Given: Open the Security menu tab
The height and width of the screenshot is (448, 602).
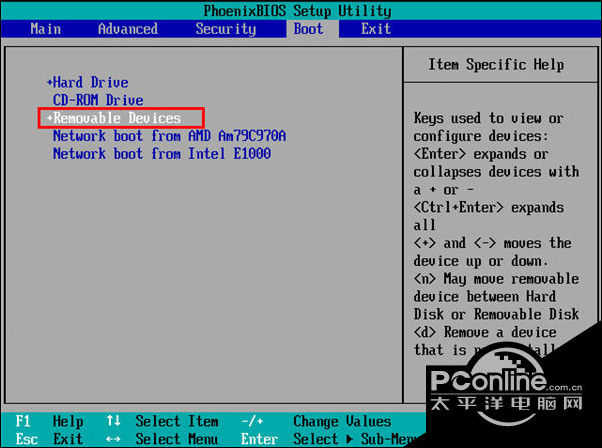Looking at the screenshot, I should click(x=226, y=29).
